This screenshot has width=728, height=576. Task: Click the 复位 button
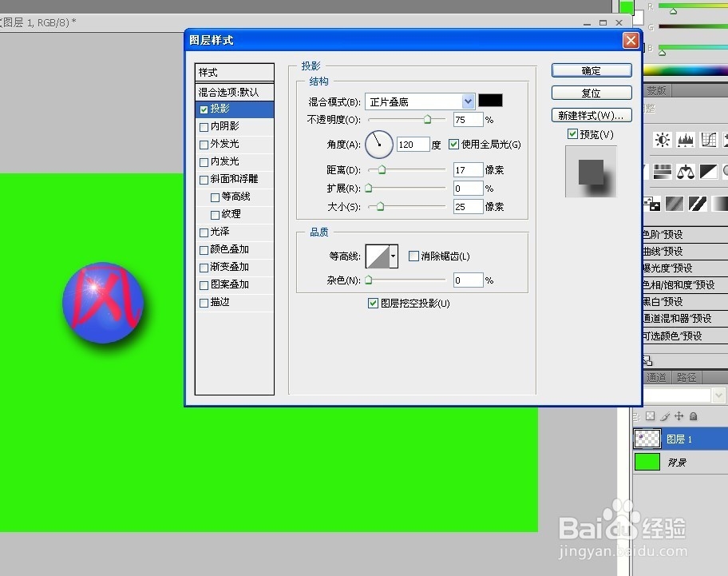click(x=591, y=93)
